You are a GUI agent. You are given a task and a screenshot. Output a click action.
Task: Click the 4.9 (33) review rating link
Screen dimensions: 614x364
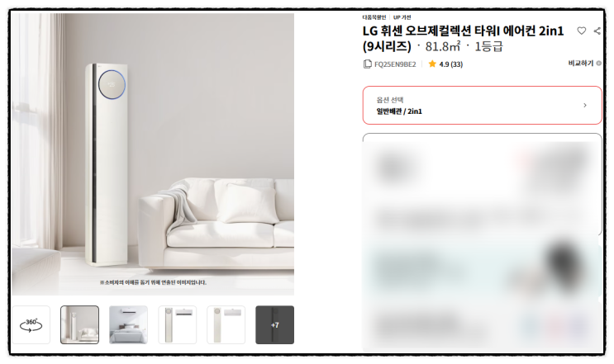450,64
